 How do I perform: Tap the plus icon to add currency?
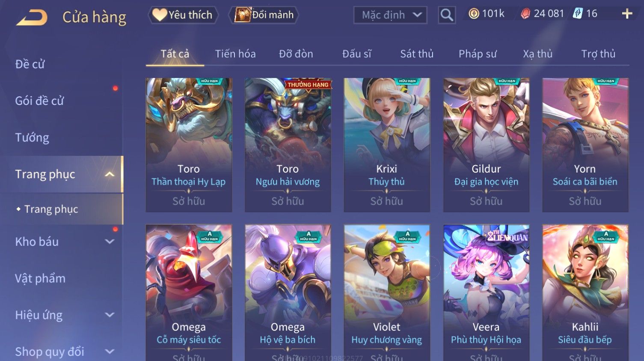coord(627,14)
